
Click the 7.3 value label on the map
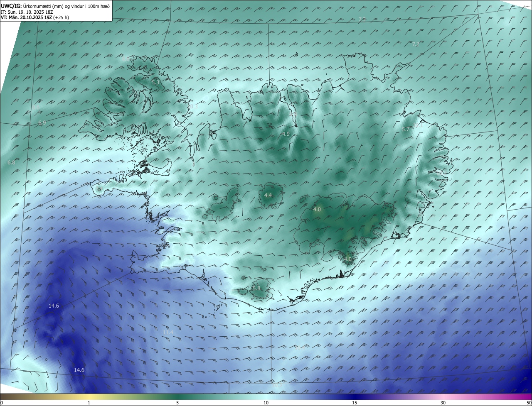362,20
